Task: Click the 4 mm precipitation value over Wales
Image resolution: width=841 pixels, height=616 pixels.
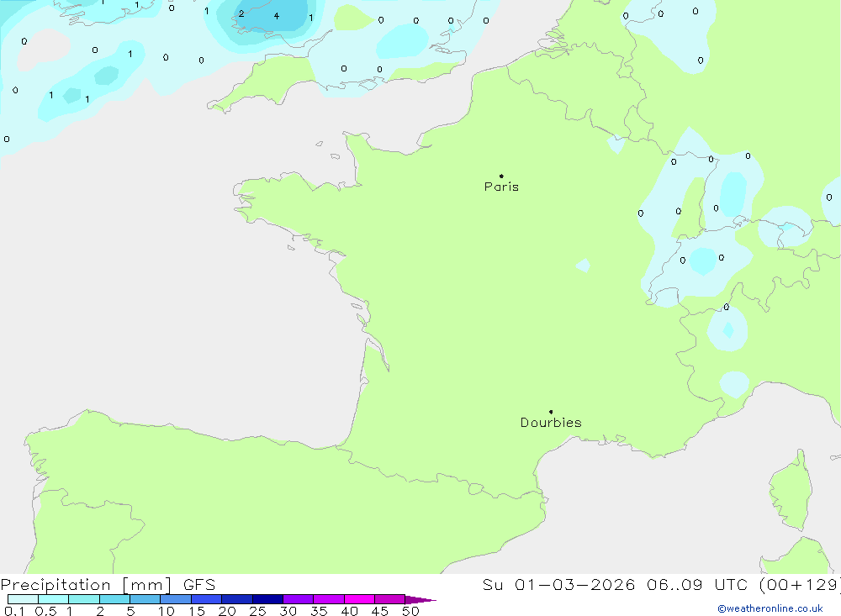Action: point(277,16)
